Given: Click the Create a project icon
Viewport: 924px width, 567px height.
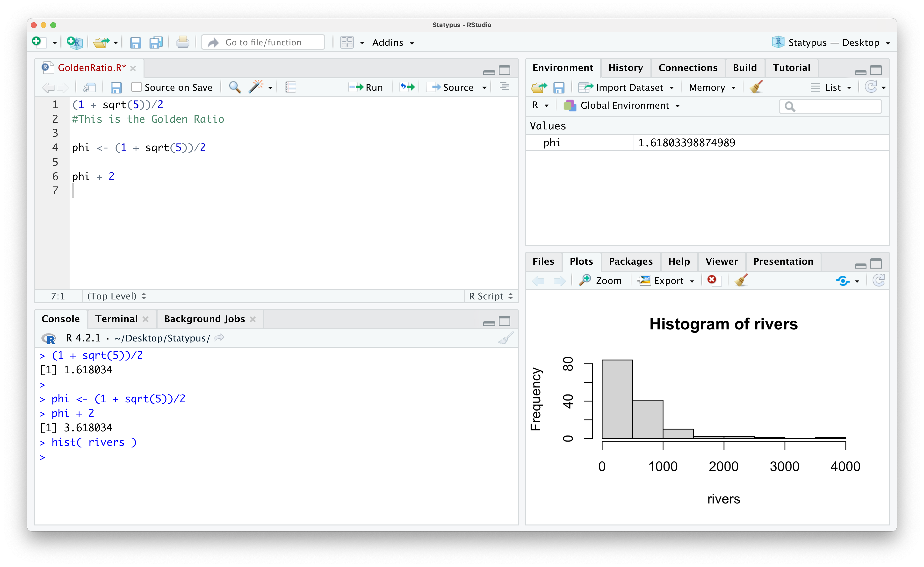Looking at the screenshot, I should coord(74,42).
